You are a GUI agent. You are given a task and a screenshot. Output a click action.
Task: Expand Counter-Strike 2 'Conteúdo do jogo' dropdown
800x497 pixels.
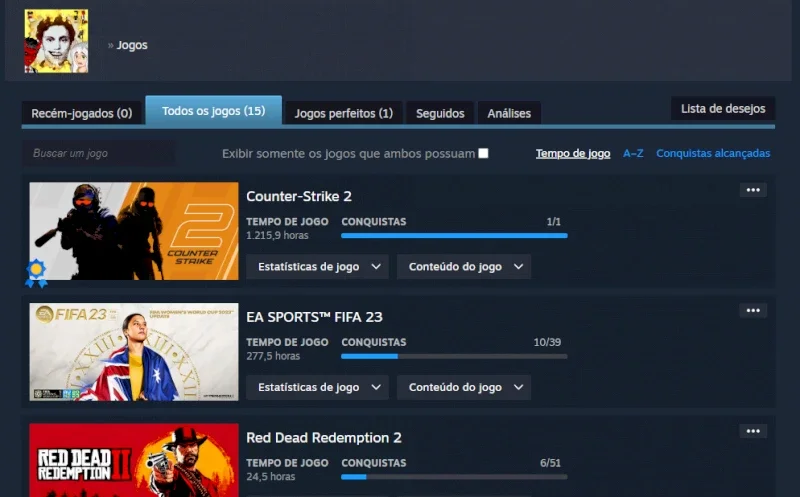[x=464, y=266]
